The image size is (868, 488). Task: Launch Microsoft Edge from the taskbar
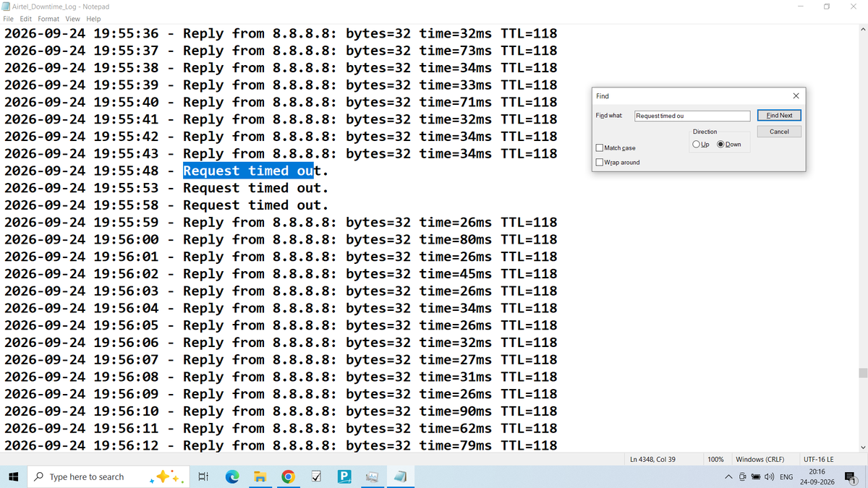[x=232, y=477]
